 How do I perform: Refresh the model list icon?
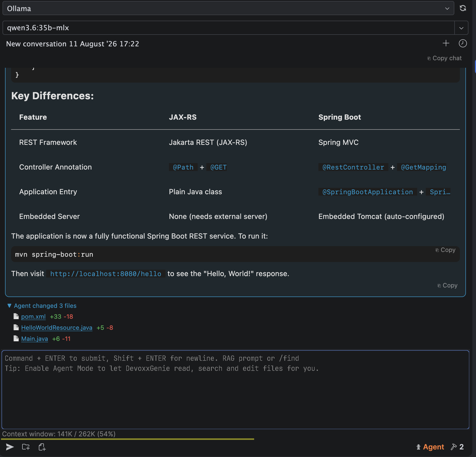pos(463,8)
